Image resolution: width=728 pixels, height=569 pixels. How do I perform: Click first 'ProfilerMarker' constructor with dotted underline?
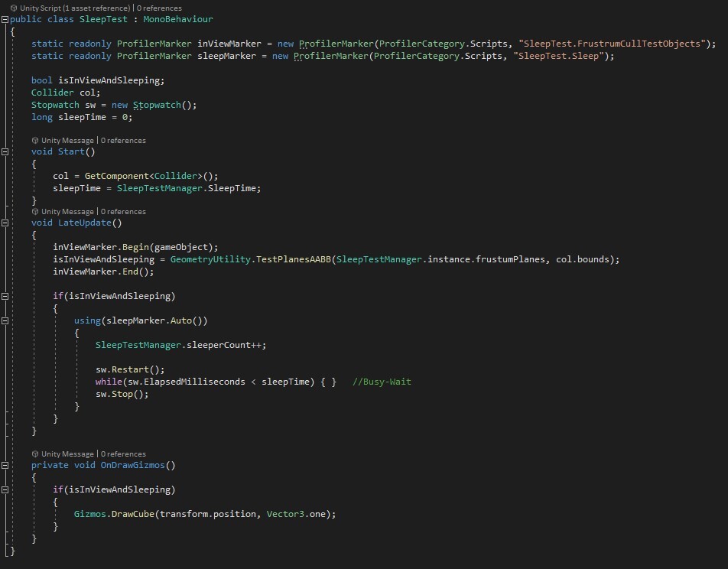(x=336, y=44)
